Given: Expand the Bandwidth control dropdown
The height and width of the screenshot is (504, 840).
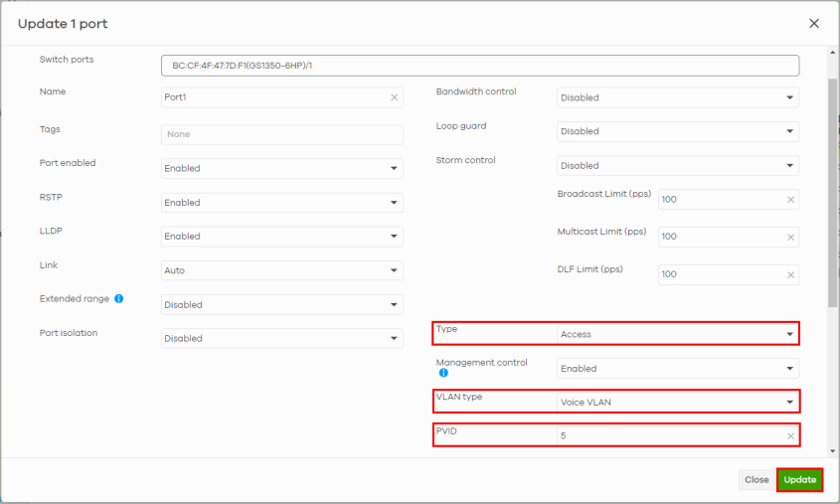Looking at the screenshot, I should click(x=678, y=98).
